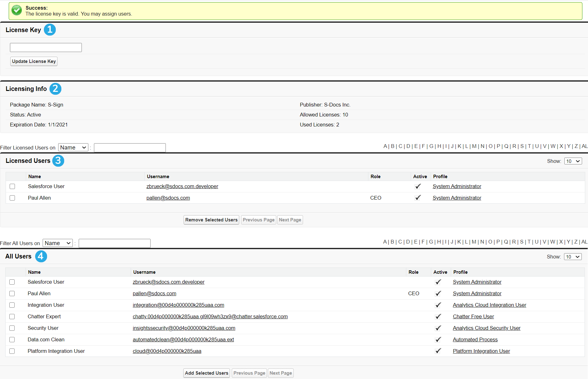Click 'Expiration Date: 1/1/2021' text

[x=39, y=125]
